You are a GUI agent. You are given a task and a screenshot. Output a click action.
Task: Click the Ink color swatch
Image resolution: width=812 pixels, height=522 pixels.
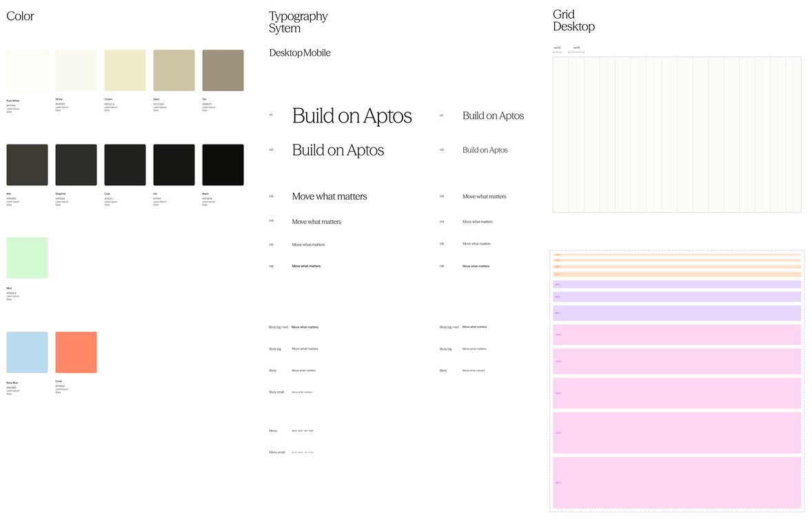tap(174, 165)
